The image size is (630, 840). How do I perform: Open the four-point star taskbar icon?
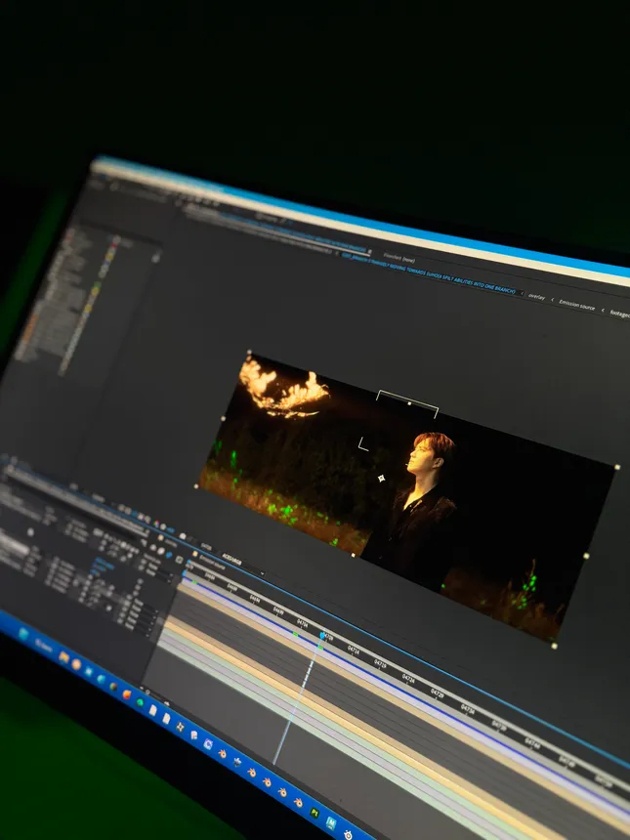(x=180, y=727)
